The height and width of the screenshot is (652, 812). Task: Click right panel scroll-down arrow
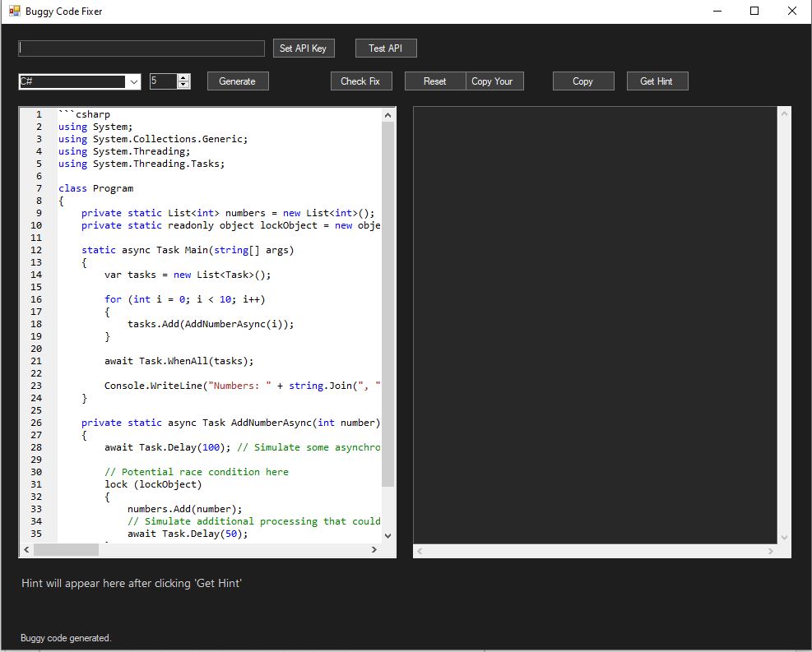[784, 537]
